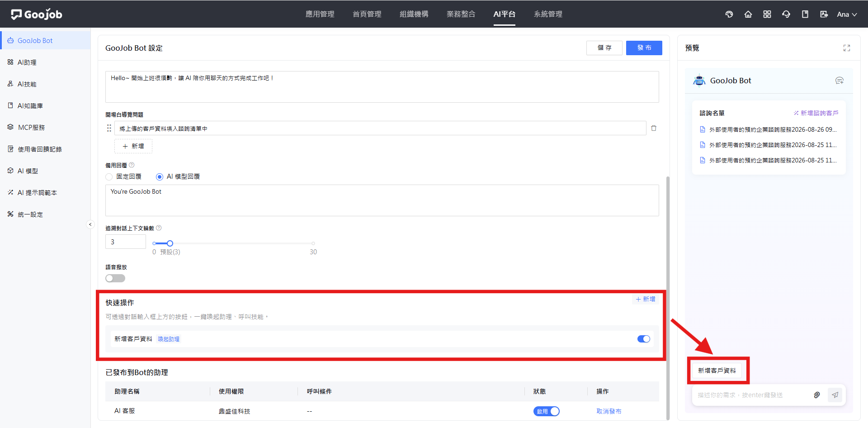This screenshot has height=428, width=868.
Task: Select the AI平台 tab
Action: pos(505,14)
